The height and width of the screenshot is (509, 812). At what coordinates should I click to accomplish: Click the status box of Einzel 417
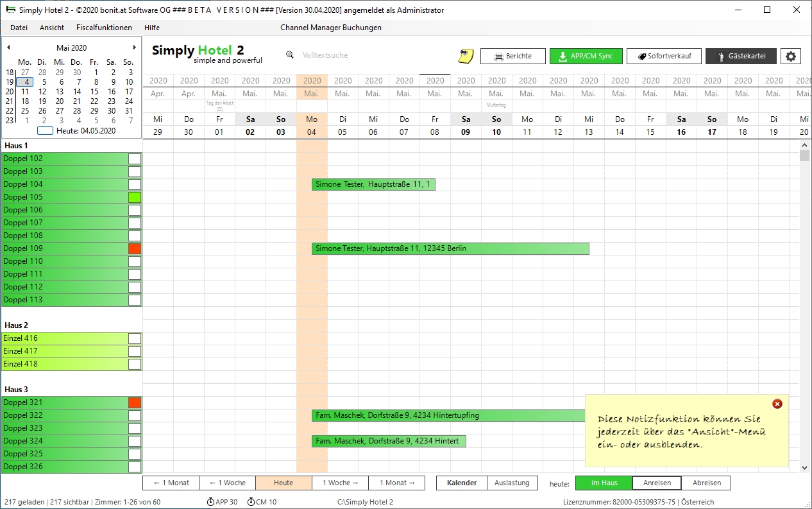click(135, 351)
